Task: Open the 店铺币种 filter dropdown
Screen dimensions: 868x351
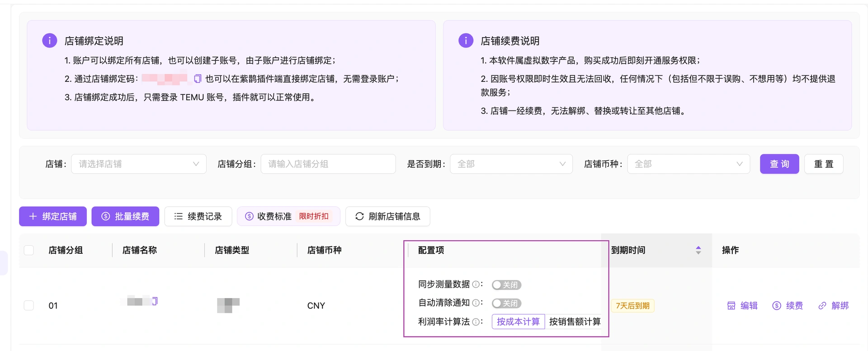Action: click(689, 164)
